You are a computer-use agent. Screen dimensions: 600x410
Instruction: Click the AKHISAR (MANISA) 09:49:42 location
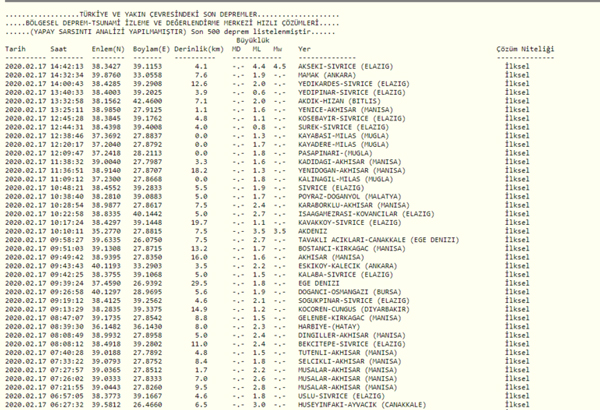(x=331, y=257)
